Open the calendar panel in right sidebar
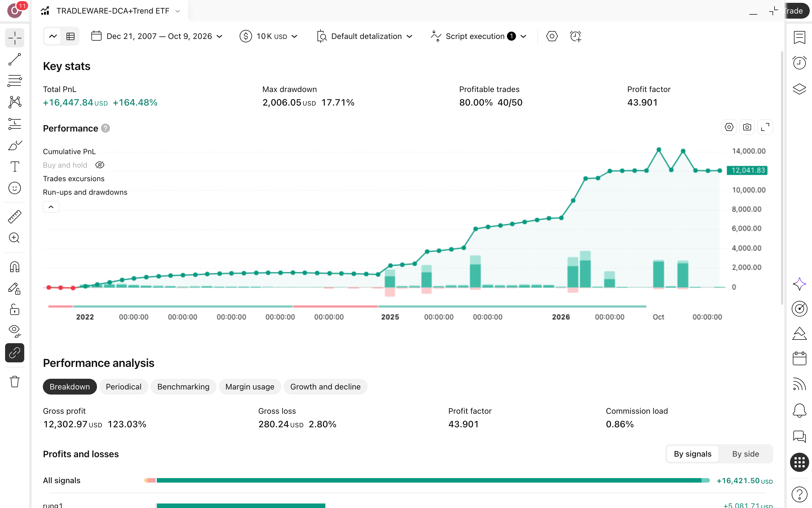The height and width of the screenshot is (508, 812). (799, 358)
